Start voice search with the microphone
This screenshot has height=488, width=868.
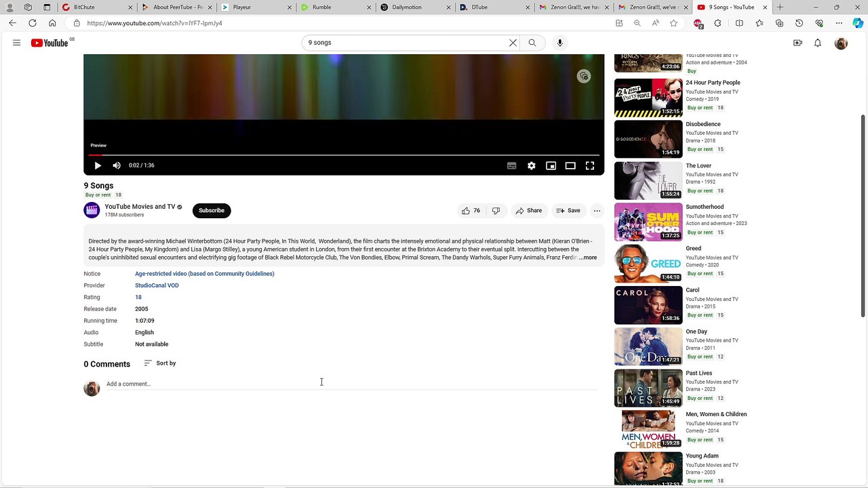[x=559, y=43]
